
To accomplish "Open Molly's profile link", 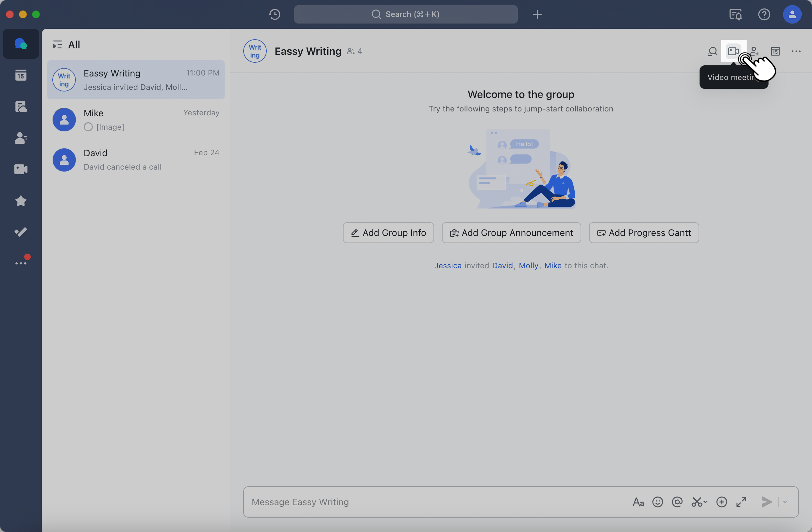I will (x=528, y=266).
